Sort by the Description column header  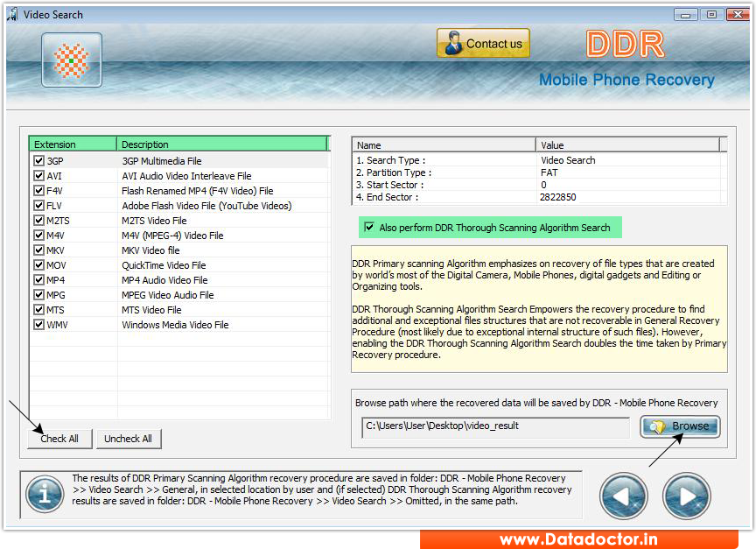(221, 144)
